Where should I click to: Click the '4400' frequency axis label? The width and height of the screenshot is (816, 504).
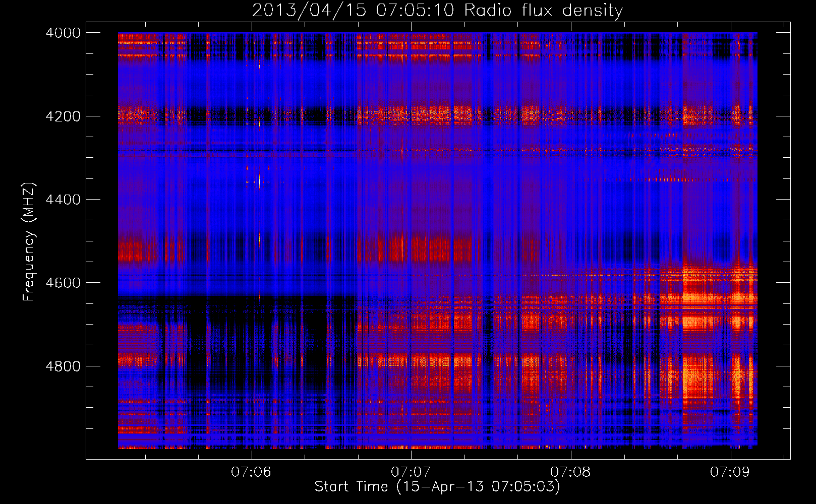click(63, 200)
